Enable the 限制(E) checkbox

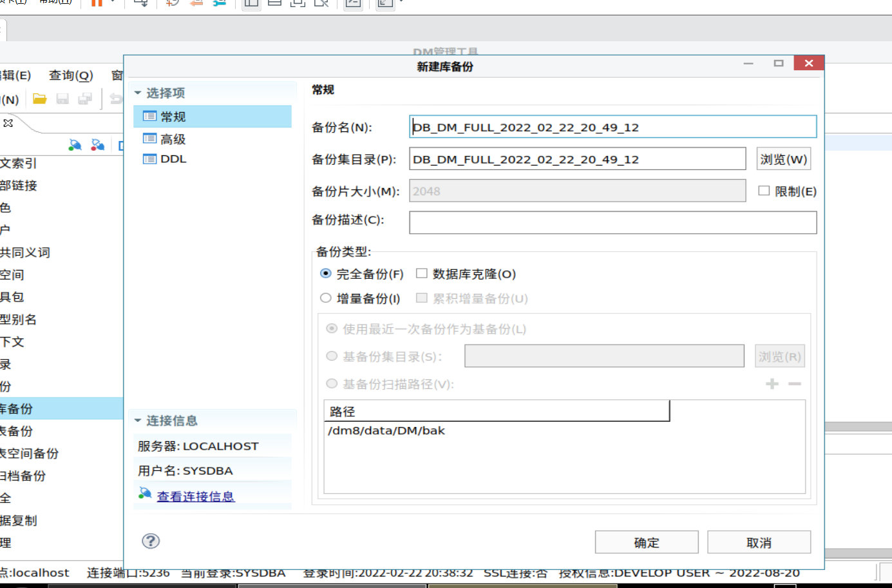pyautogui.click(x=764, y=191)
